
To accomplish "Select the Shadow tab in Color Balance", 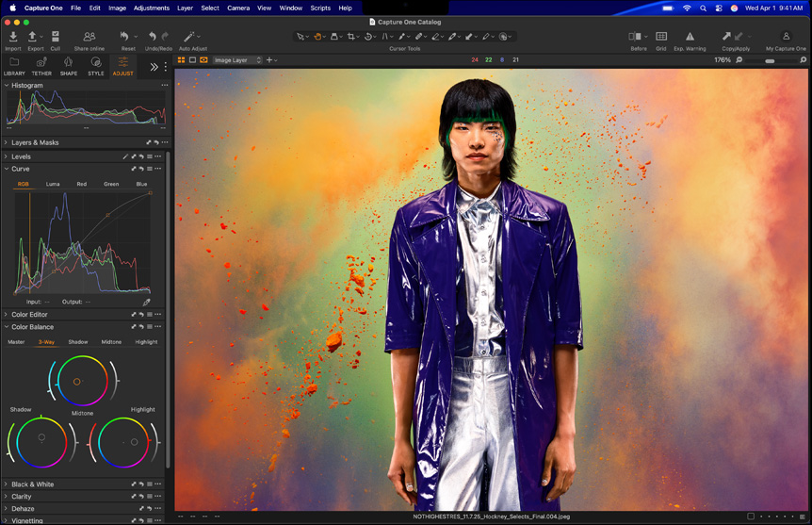I will click(78, 342).
